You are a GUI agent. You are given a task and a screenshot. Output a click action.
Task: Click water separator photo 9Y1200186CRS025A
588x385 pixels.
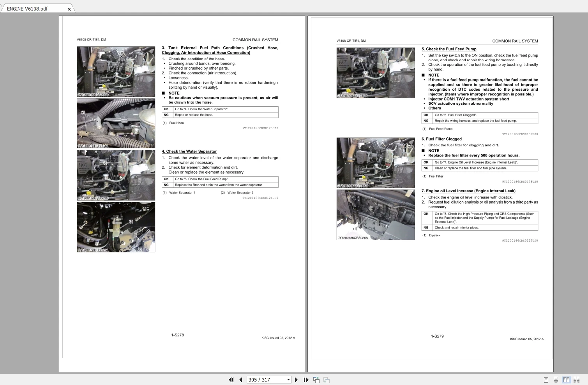click(x=116, y=227)
